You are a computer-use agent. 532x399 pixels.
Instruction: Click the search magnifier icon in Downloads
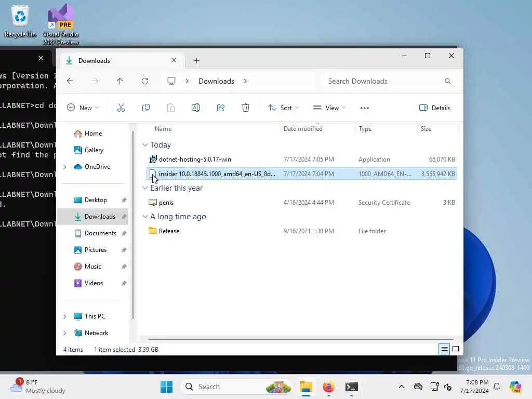pyautogui.click(x=448, y=81)
